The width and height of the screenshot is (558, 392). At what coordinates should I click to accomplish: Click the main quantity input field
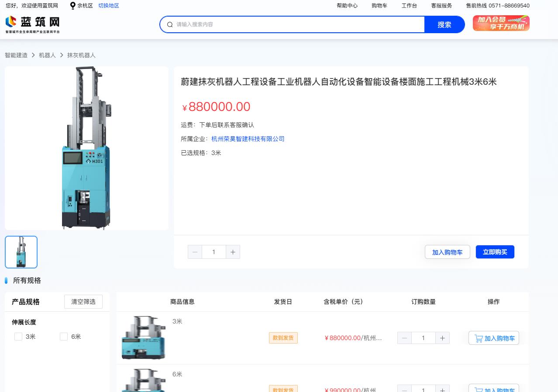214,252
